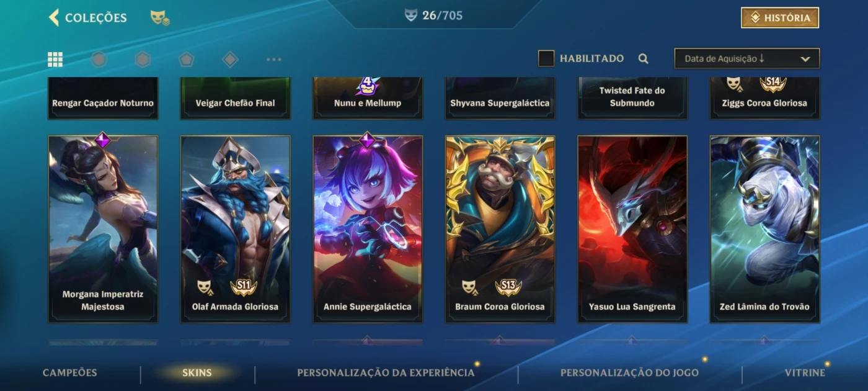
Task: Go back using the Coleções arrow
Action: (x=54, y=17)
